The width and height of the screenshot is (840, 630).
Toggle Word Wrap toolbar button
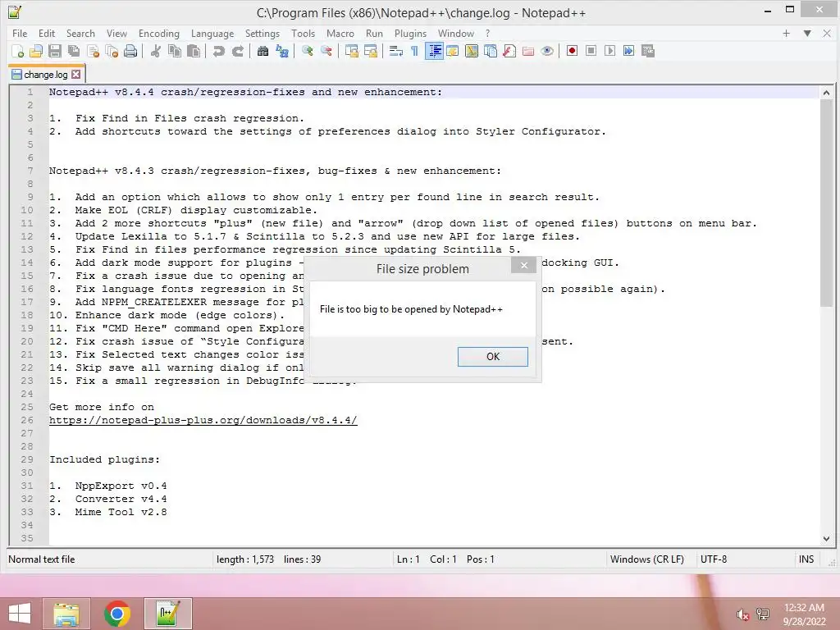click(396, 51)
